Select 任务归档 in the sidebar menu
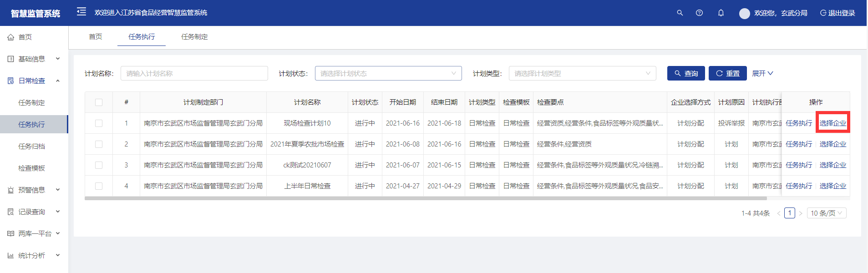 coord(31,146)
